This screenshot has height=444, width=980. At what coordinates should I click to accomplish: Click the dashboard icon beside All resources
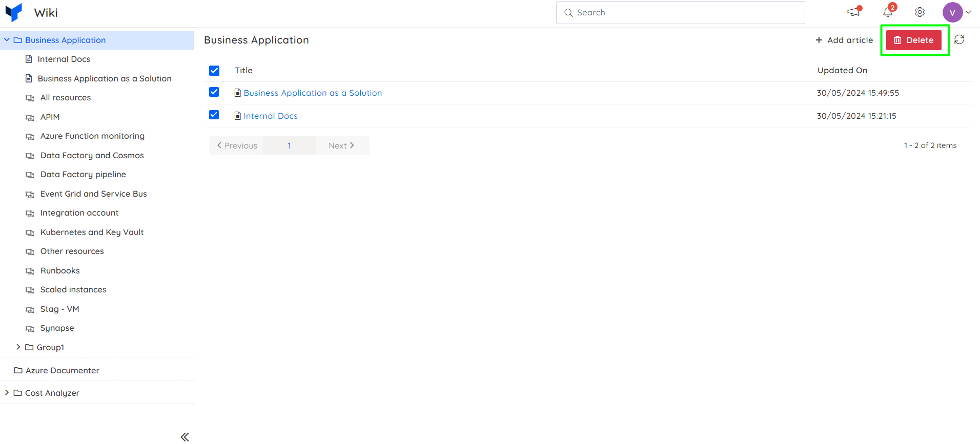[30, 98]
